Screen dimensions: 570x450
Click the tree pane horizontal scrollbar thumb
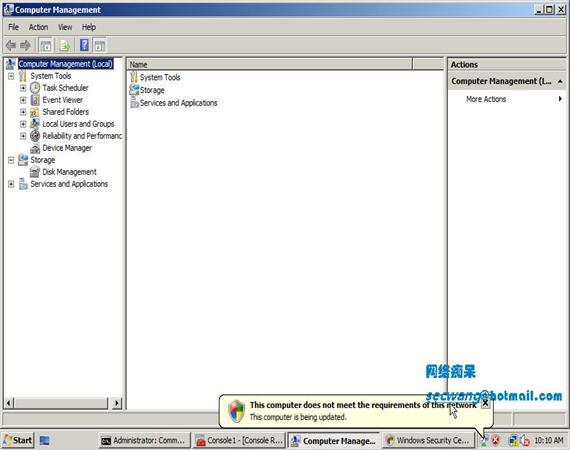click(x=61, y=403)
